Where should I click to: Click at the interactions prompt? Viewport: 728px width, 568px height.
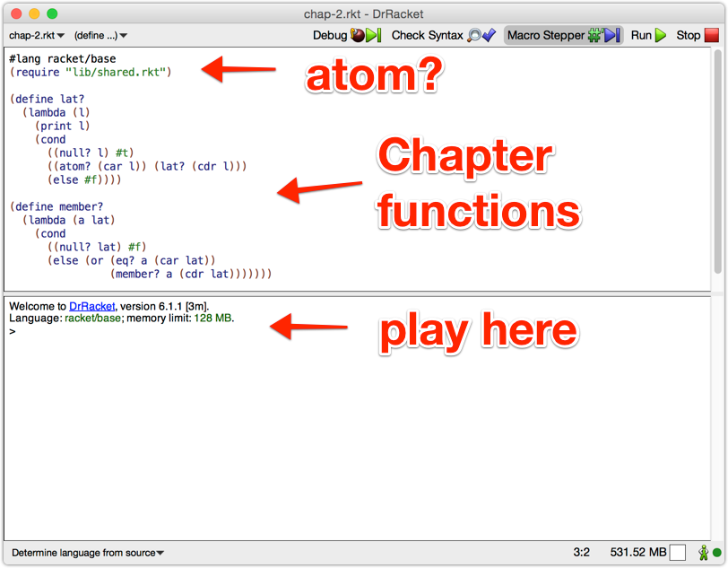tap(13, 331)
